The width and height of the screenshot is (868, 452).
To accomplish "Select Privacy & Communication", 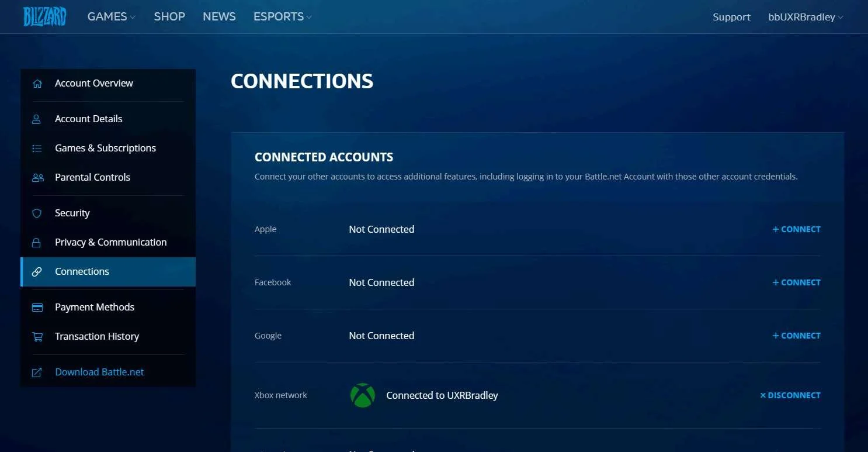I will click(108, 242).
